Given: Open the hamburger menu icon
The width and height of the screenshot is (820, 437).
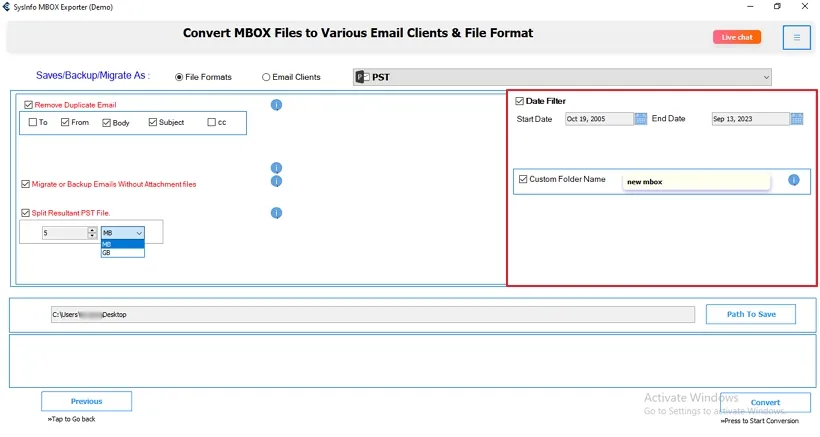Looking at the screenshot, I should pos(796,37).
